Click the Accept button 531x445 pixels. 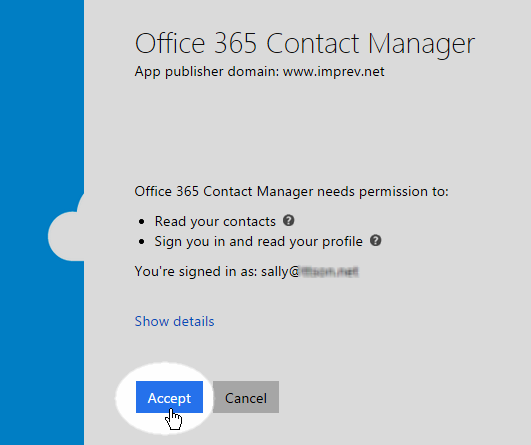[x=169, y=397]
